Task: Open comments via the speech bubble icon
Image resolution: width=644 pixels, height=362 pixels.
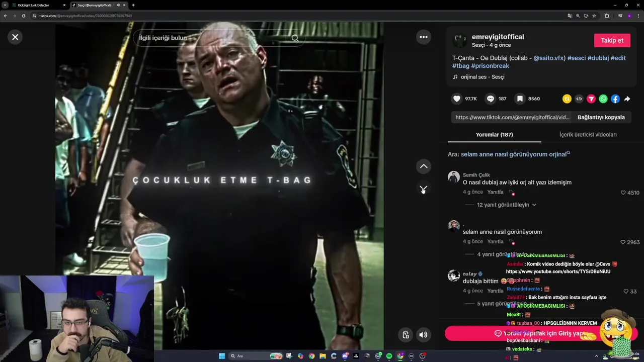Action: tap(491, 99)
